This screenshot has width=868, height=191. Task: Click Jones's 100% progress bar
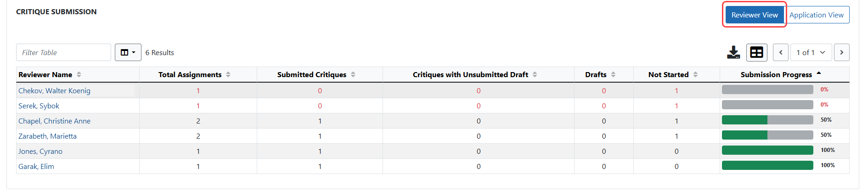[x=767, y=150]
